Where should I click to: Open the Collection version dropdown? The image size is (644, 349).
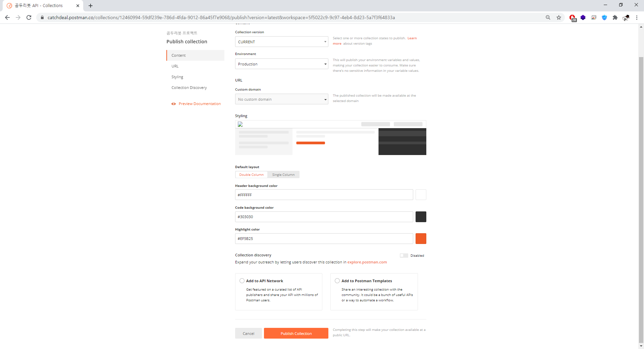[x=281, y=42]
